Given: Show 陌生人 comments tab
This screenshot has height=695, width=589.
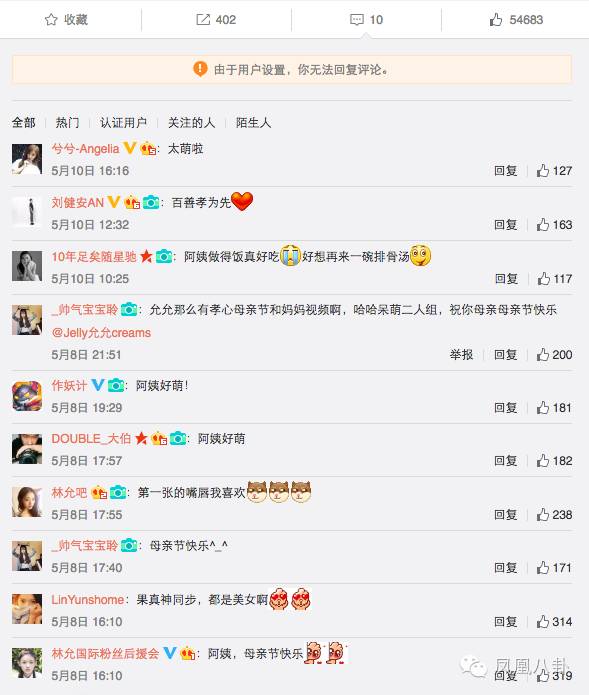Looking at the screenshot, I should coord(254,122).
